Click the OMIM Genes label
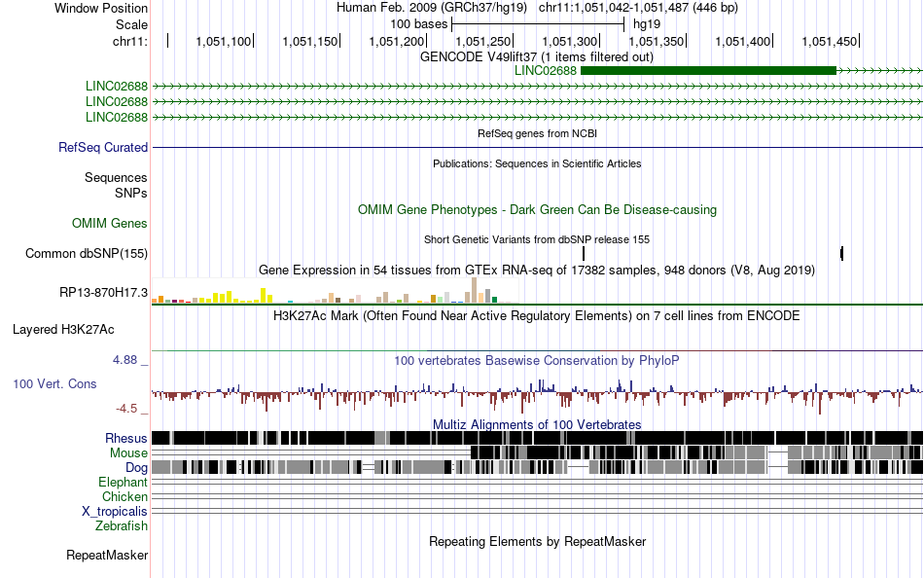 (x=110, y=223)
